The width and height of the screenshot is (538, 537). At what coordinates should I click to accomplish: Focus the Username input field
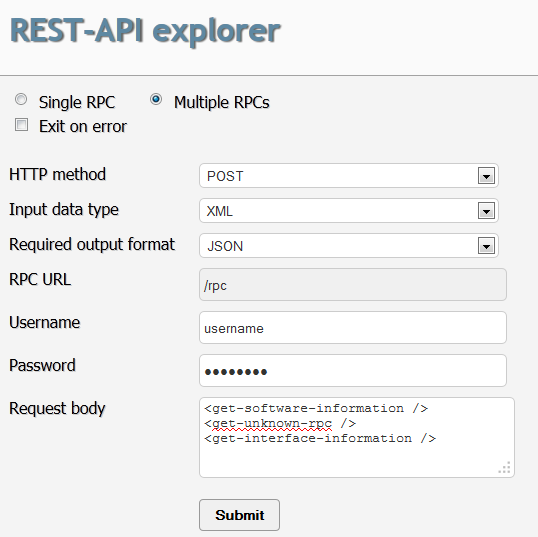353,328
